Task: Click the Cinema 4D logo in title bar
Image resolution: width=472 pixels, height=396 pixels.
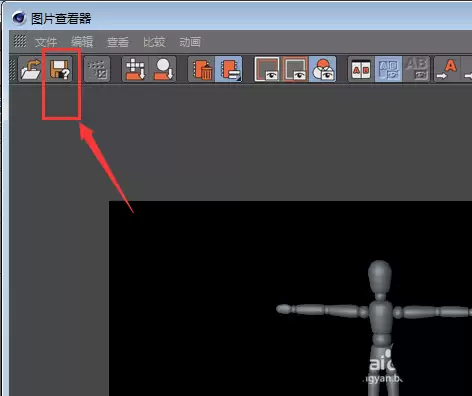Action: click(x=18, y=18)
